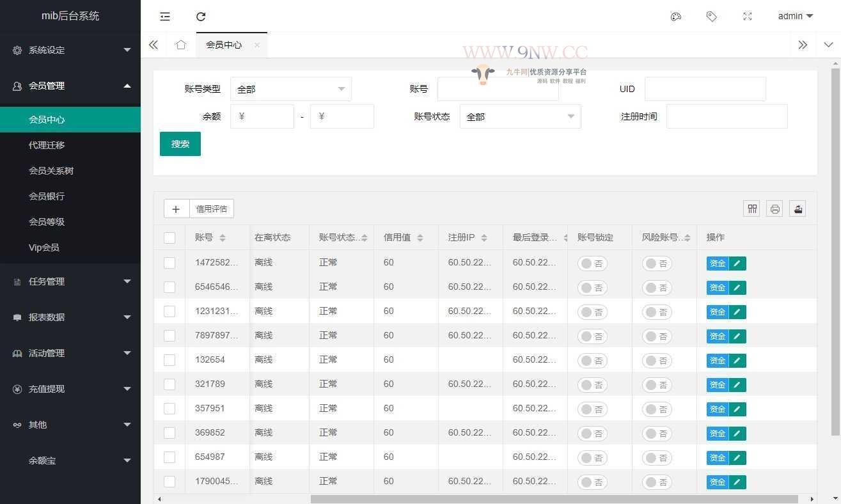Enter fullscreen with the expand icon
841x504 pixels.
(x=748, y=17)
